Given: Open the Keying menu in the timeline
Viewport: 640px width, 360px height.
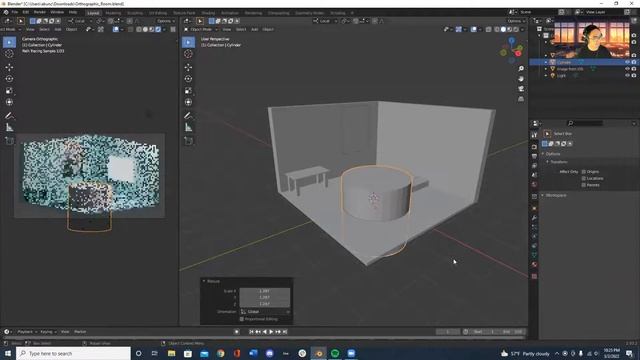Looking at the screenshot, I should click(48, 332).
